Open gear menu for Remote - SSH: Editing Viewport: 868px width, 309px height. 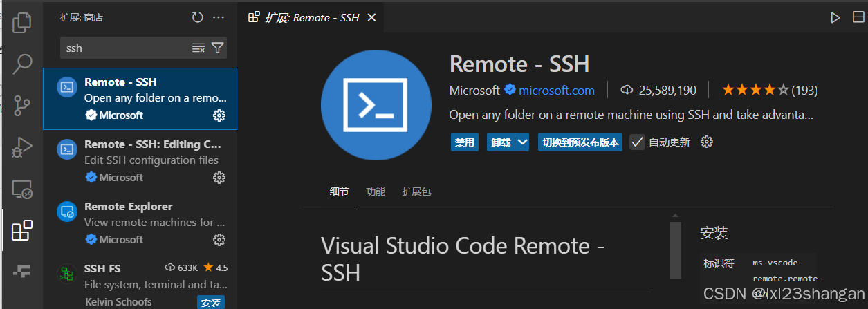219,178
